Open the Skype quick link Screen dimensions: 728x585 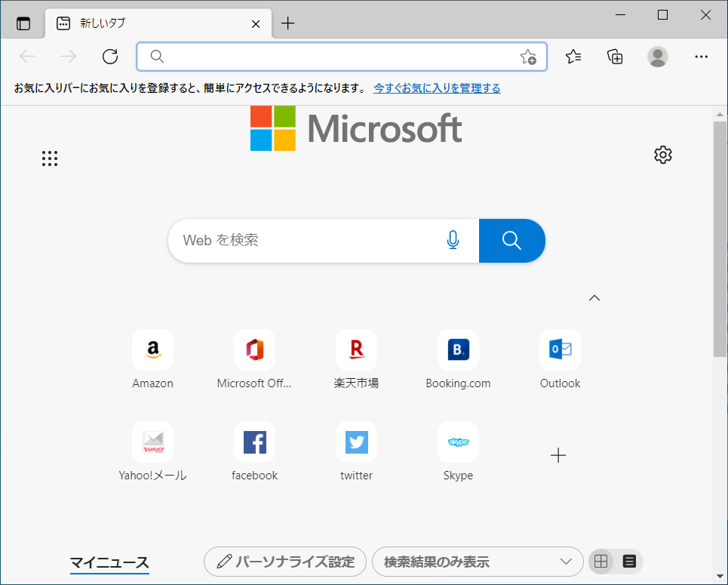458,451
